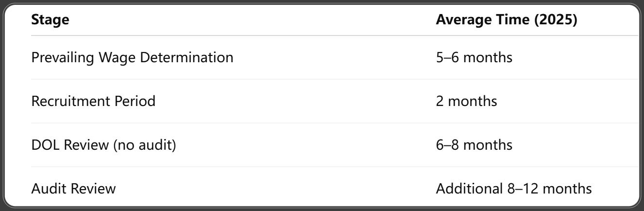Select the 5–6 months value
Image resolution: width=644 pixels, height=211 pixels.
475,57
